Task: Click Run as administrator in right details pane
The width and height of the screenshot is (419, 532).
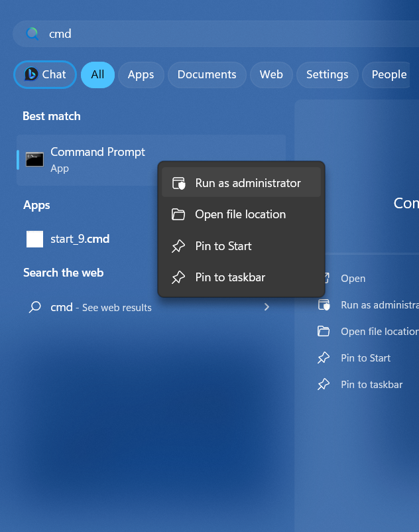Action: 380,305
